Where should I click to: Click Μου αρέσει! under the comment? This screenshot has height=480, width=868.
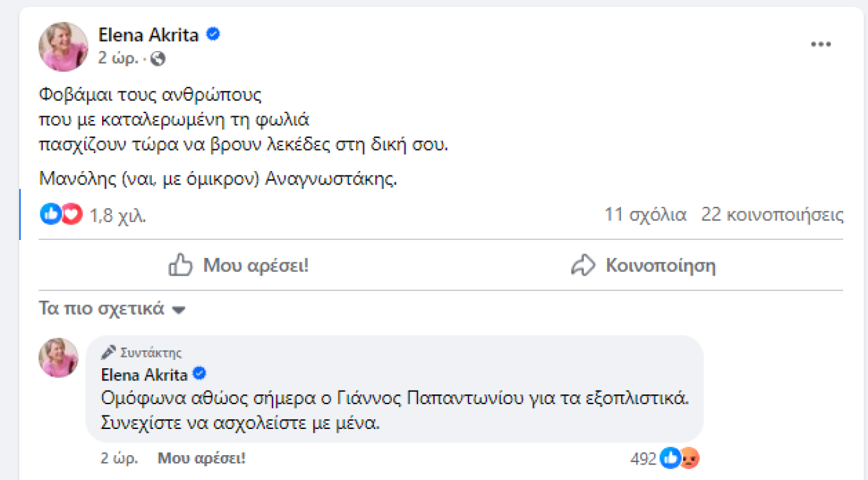click(202, 458)
